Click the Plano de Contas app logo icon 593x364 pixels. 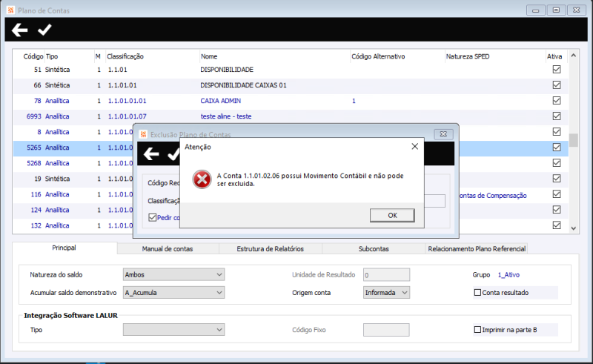point(10,10)
